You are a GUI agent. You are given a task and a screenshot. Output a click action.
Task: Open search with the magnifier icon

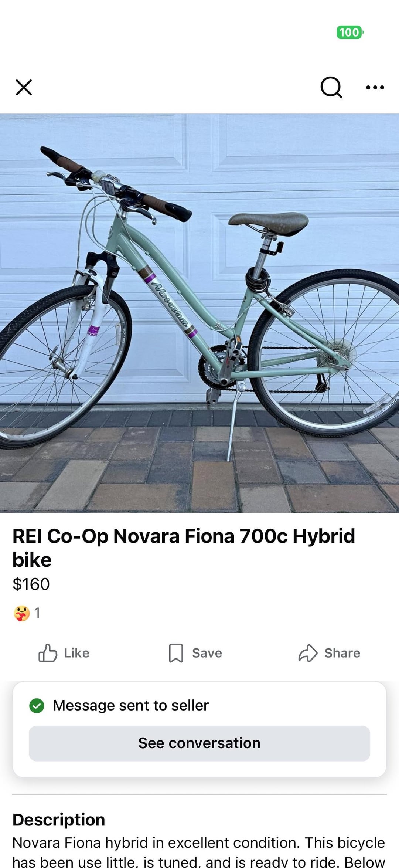click(x=331, y=88)
